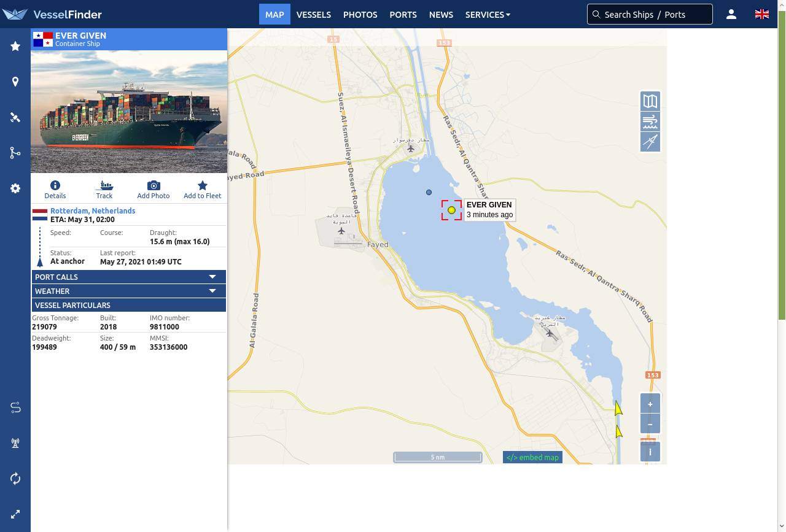Click the Fayed town label on map
Screen dimensions: 786x532
click(378, 244)
